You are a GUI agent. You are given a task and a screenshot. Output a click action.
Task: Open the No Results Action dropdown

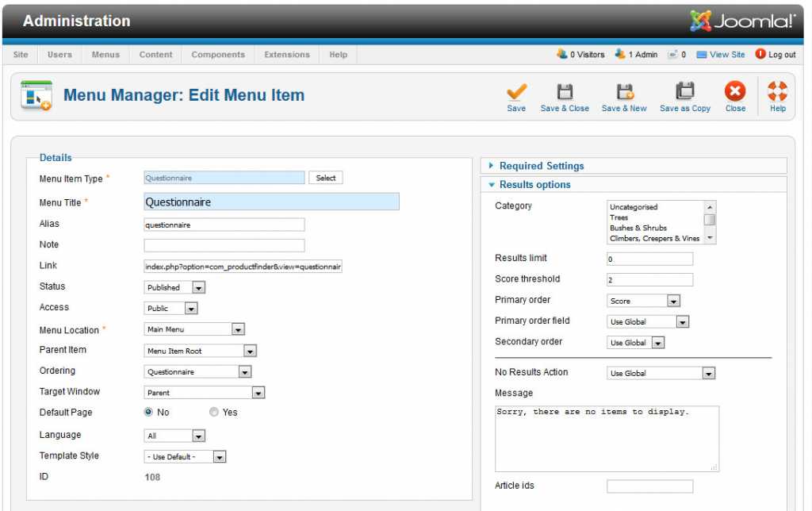pyautogui.click(x=661, y=373)
